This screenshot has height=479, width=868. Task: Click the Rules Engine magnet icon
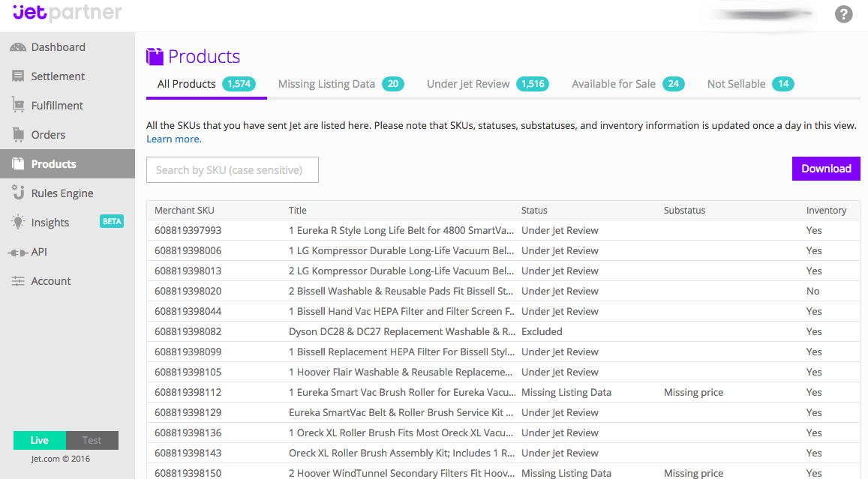click(x=18, y=192)
